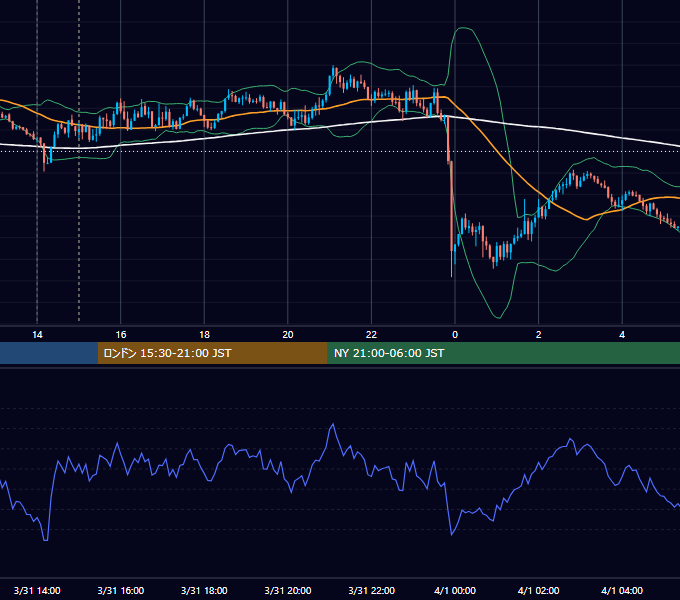Click the 22 hour axis label
680x600 pixels.
371,335
